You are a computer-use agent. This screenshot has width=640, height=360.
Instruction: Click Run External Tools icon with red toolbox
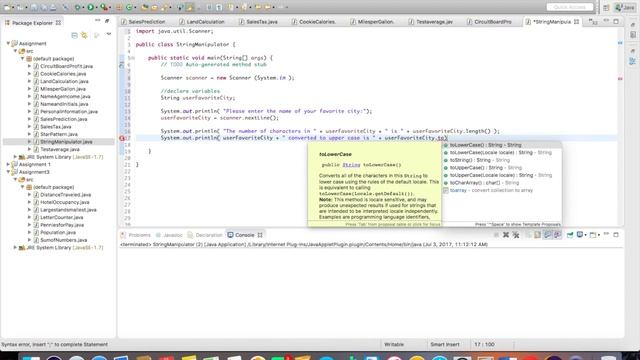pos(104,7)
